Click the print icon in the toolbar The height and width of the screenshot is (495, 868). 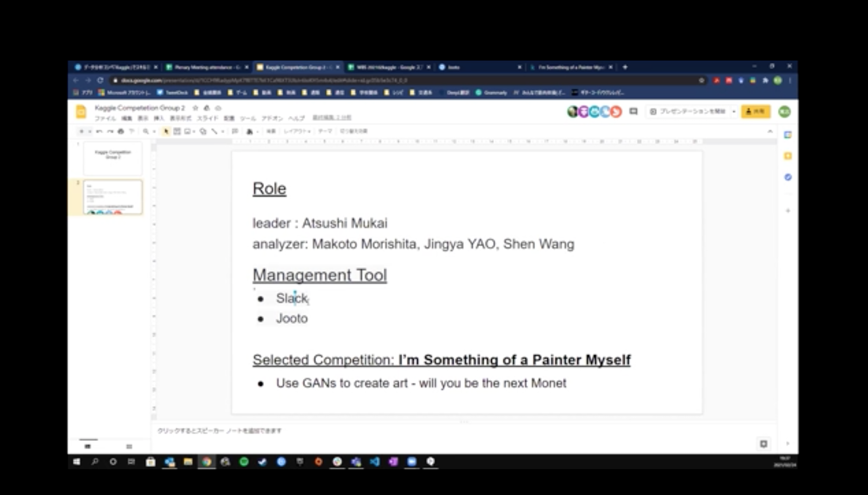[121, 132]
